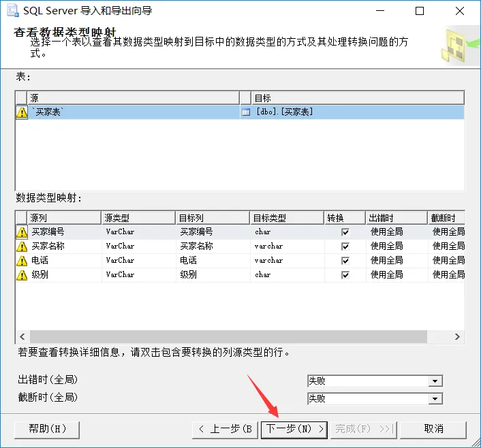
Task: Cancel the wizard with 取消 button
Action: click(x=433, y=430)
